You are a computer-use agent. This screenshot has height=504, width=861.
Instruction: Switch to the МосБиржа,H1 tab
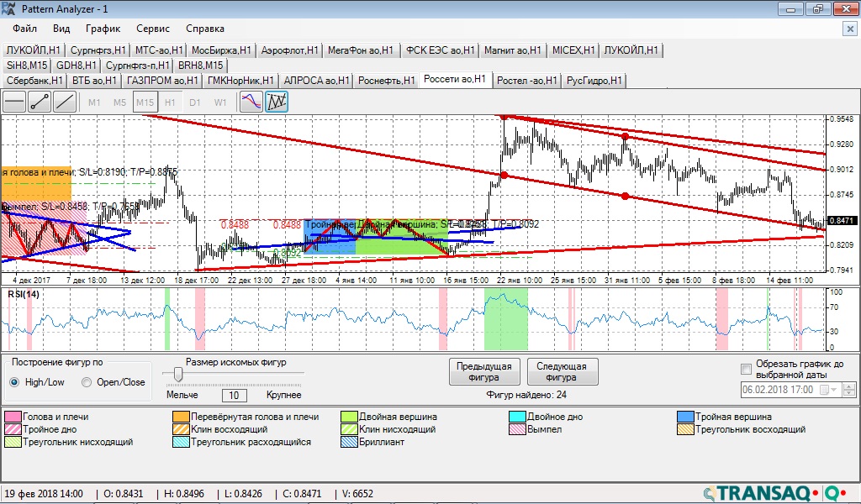point(221,50)
